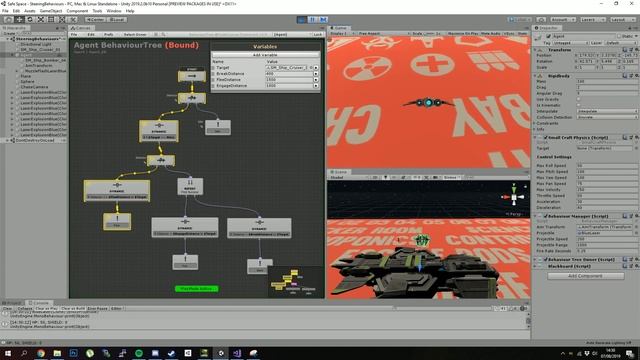The image size is (640, 360).
Task: Toggle Small Craft Physics script enabled
Action: pyautogui.click(x=546, y=138)
